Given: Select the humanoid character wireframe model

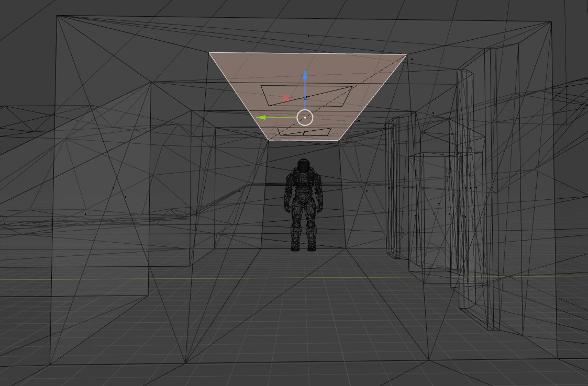Looking at the screenshot, I should (x=304, y=205).
